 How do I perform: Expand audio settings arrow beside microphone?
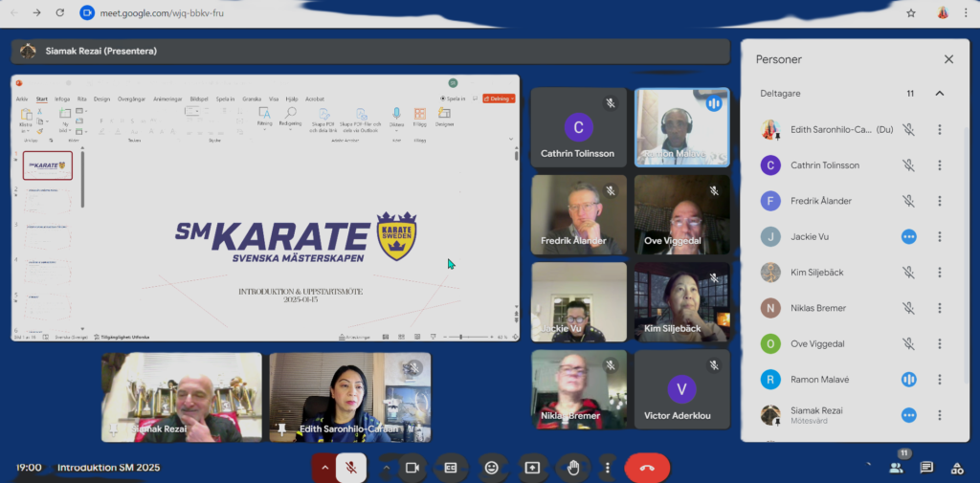(x=324, y=468)
